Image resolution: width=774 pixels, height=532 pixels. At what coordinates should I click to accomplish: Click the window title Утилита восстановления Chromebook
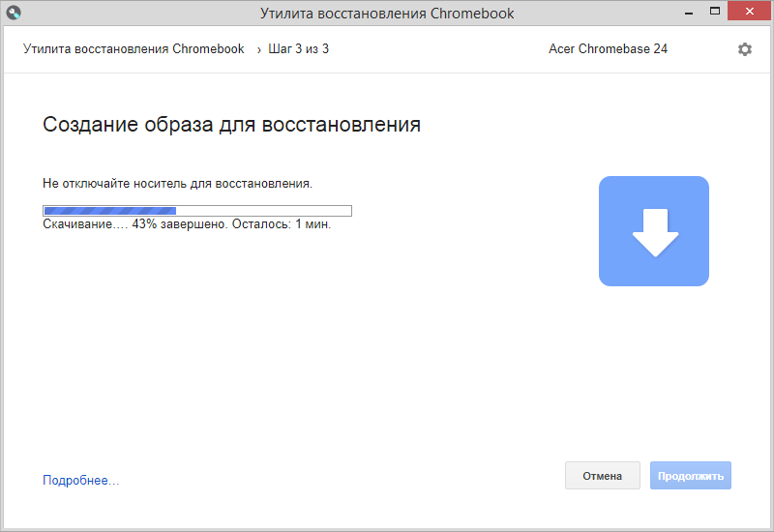[x=387, y=14]
